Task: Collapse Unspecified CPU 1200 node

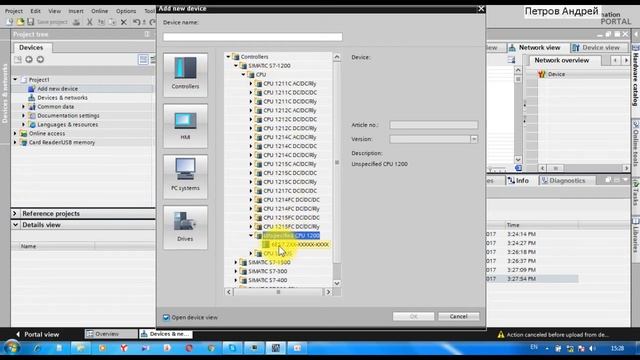Action: click(x=251, y=236)
